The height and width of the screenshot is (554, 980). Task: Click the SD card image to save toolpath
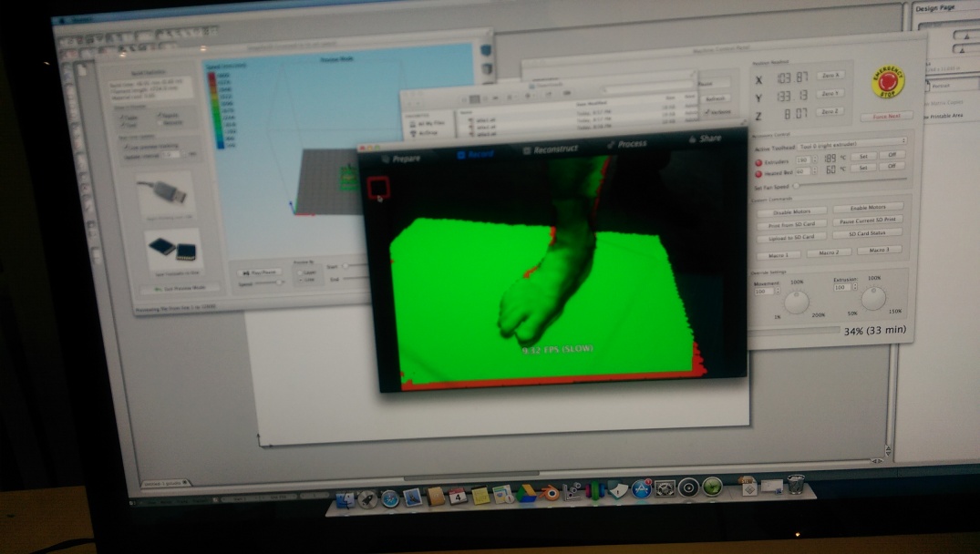172,251
